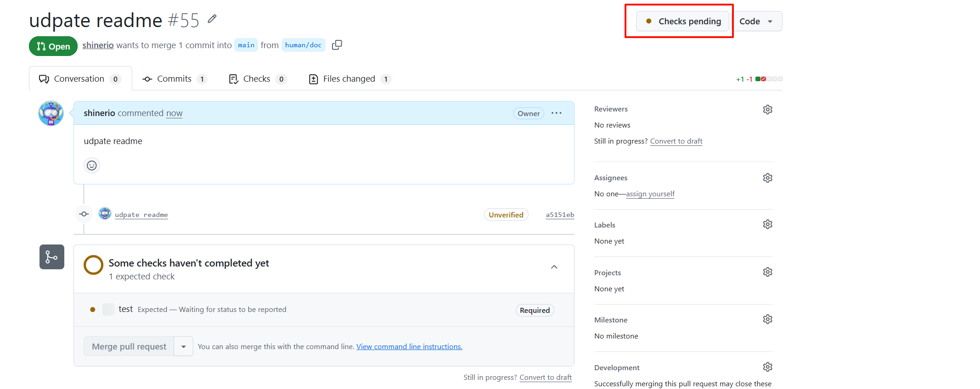Copy the human/doc branch name
Screen dimensions: 980x389
coord(337,45)
